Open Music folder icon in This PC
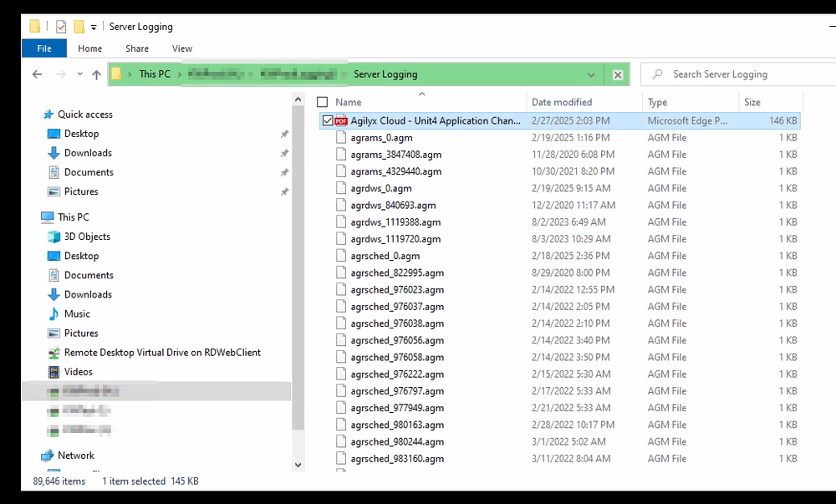 pos(54,313)
